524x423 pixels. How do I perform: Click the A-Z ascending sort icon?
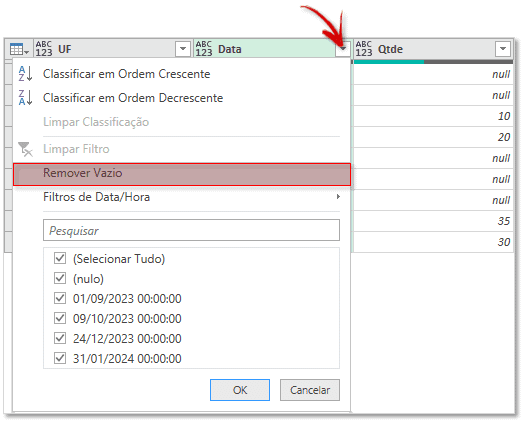(25, 74)
